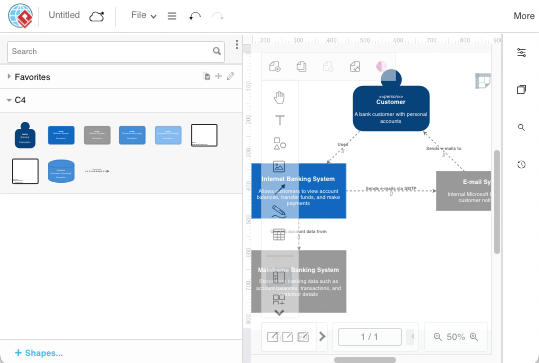Select the medium blue Container shape
Screen dimensions: 539x363
pyautogui.click(x=132, y=135)
